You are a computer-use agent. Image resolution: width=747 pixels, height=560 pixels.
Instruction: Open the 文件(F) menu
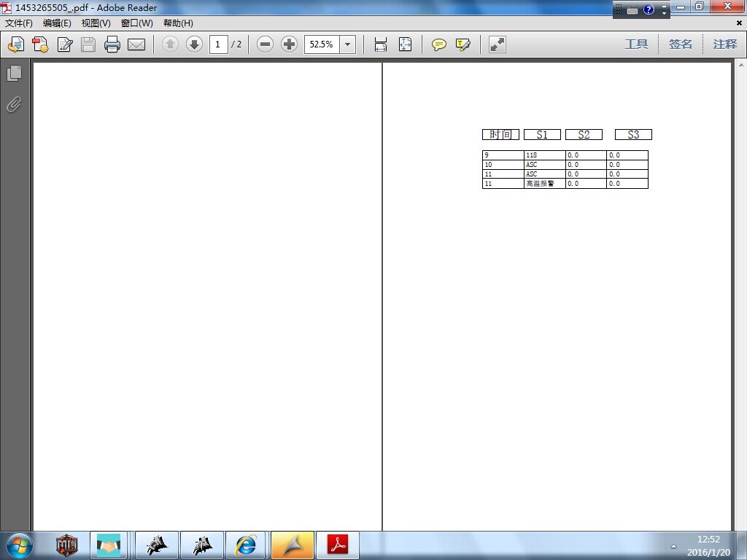(18, 23)
